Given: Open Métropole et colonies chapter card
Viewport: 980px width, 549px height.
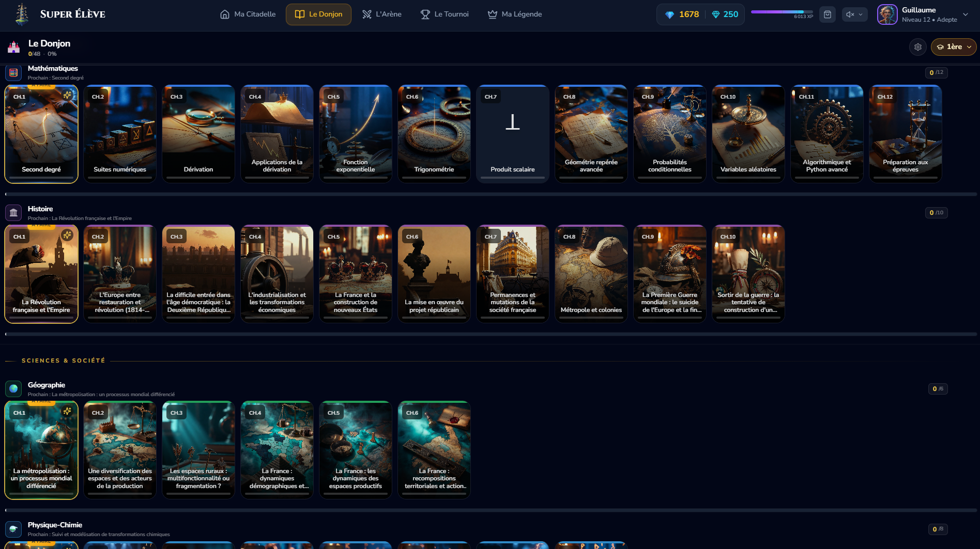Looking at the screenshot, I should coord(591,274).
